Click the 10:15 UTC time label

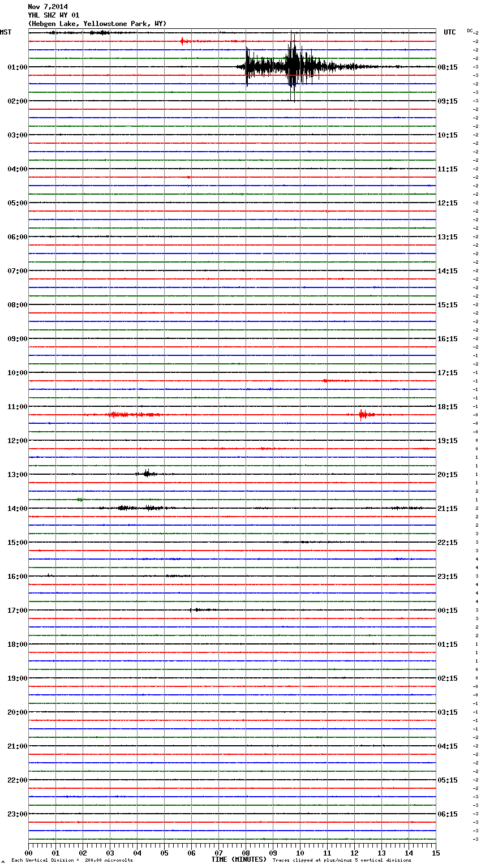pos(448,135)
